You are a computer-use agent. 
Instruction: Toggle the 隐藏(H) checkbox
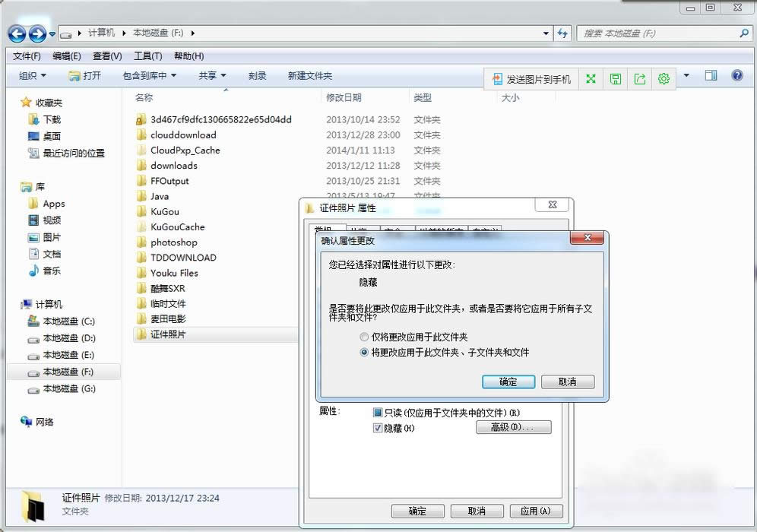pyautogui.click(x=378, y=428)
